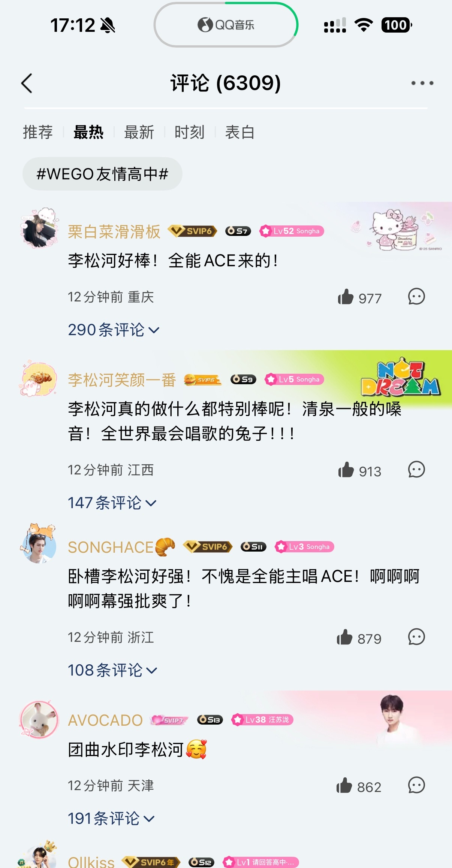
Task: Like the comment with 913 likes
Action: click(x=346, y=470)
